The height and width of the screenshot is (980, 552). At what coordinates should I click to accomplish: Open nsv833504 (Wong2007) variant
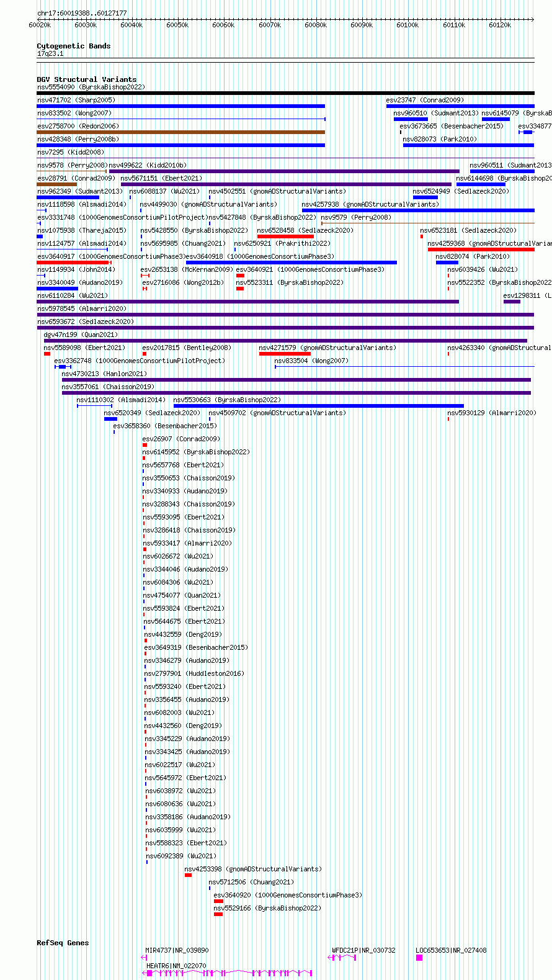click(311, 361)
